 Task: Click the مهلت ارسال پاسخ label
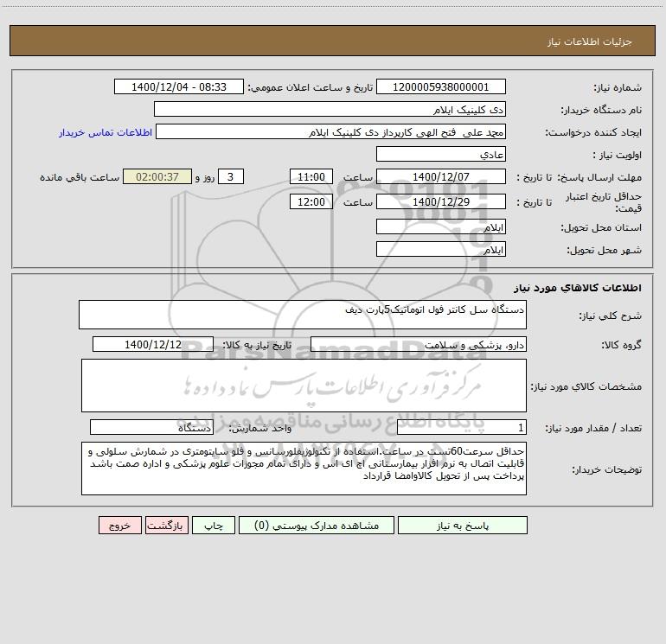coord(599,177)
